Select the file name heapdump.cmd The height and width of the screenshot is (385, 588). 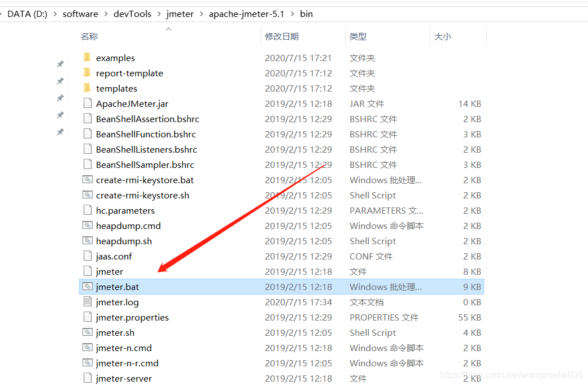pyautogui.click(x=128, y=226)
